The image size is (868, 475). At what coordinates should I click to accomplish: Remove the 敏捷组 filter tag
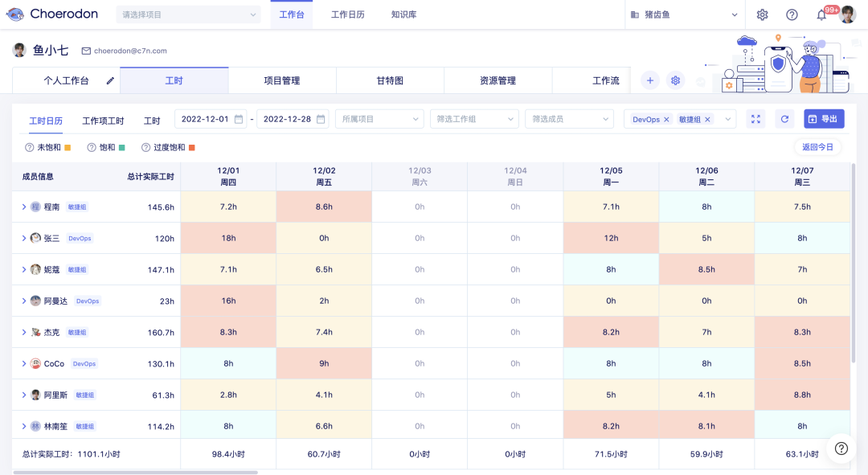click(707, 120)
